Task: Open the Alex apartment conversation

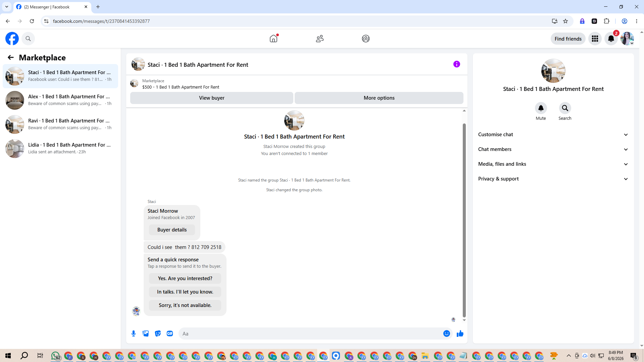Action: point(60,100)
